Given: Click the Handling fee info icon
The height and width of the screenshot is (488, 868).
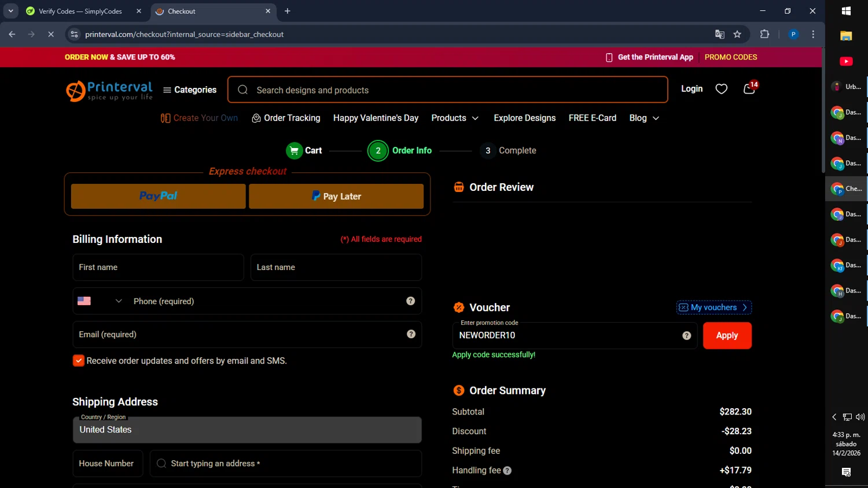Looking at the screenshot, I should pos(507,471).
